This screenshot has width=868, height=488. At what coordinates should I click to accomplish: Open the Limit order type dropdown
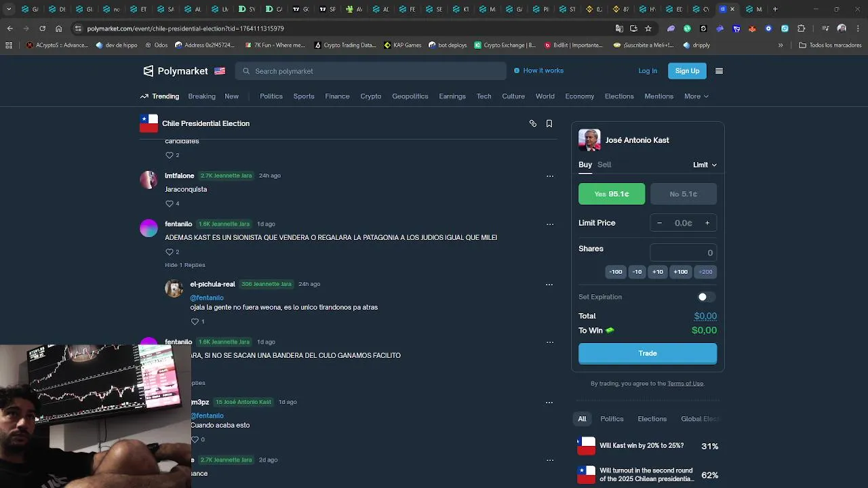coord(705,165)
